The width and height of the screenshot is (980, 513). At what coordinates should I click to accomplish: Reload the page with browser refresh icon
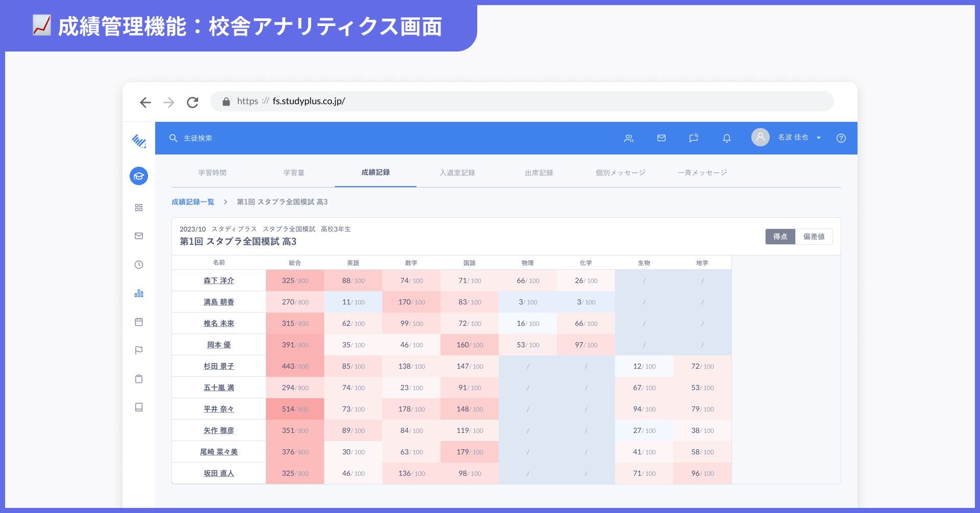pyautogui.click(x=192, y=102)
